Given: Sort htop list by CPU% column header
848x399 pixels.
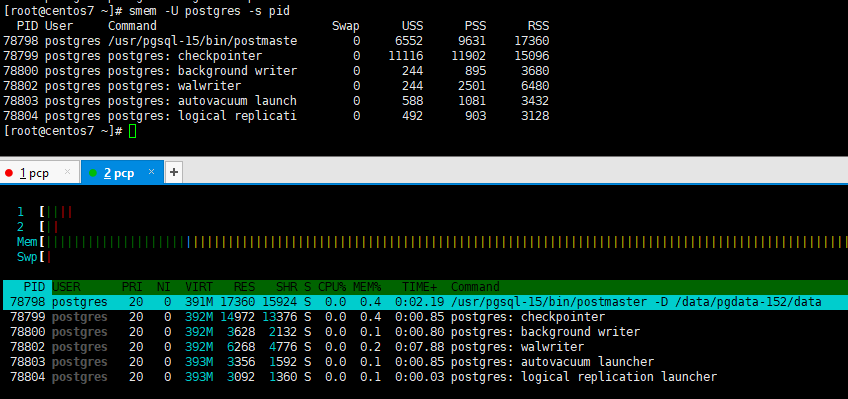Looking at the screenshot, I should pos(332,287).
